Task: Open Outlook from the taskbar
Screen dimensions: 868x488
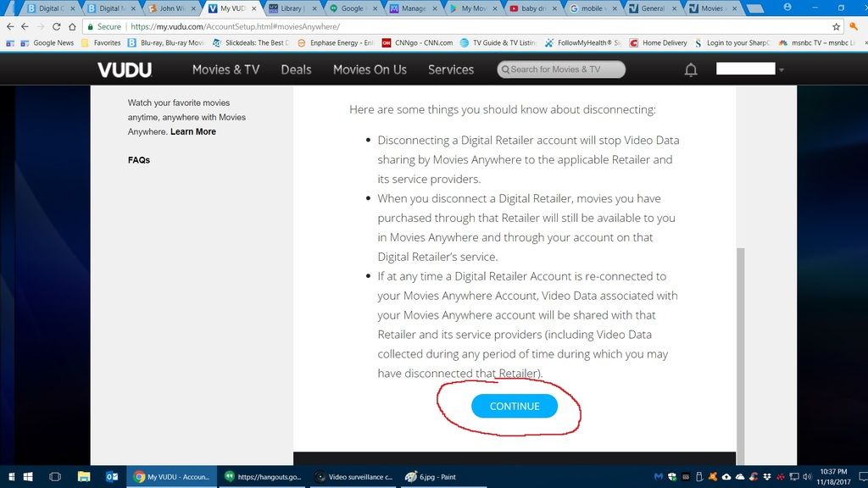Action: point(112,476)
